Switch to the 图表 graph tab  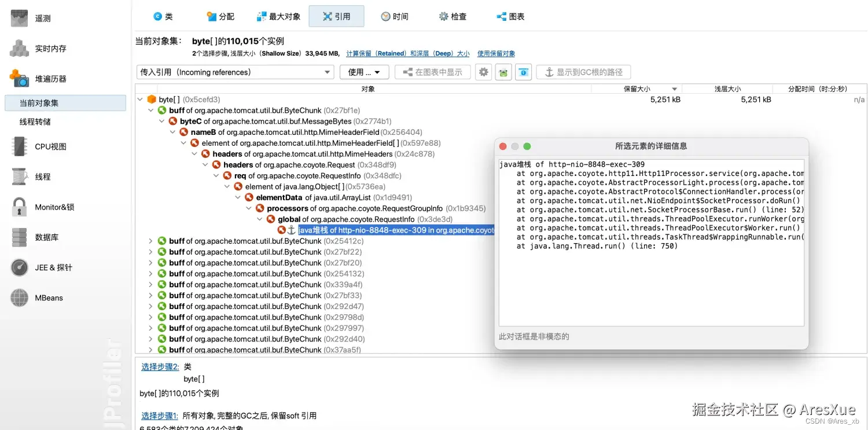click(510, 16)
